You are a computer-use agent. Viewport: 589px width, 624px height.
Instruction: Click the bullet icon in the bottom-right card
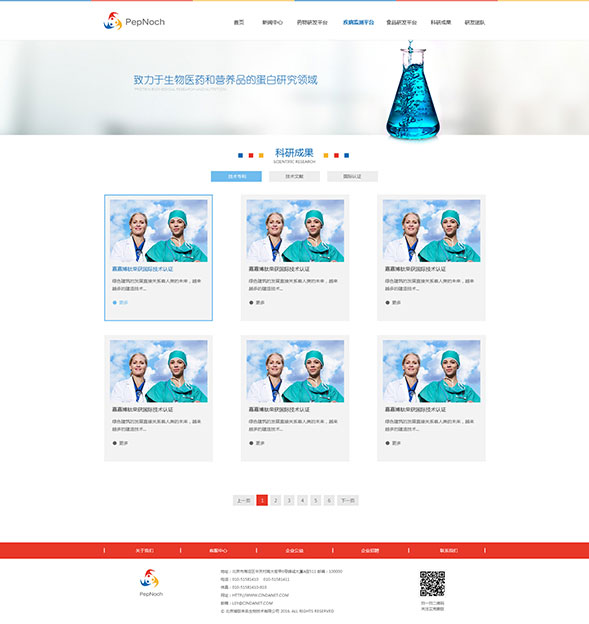click(387, 443)
